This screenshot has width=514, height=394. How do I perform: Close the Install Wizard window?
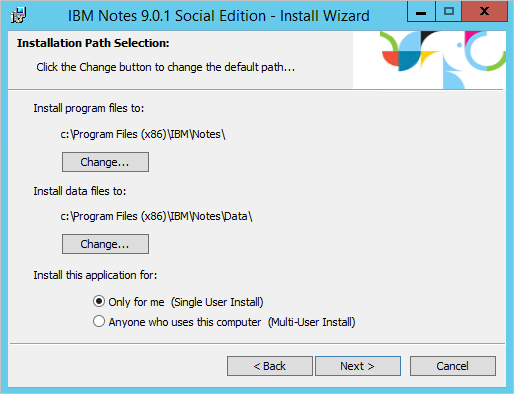click(485, 12)
